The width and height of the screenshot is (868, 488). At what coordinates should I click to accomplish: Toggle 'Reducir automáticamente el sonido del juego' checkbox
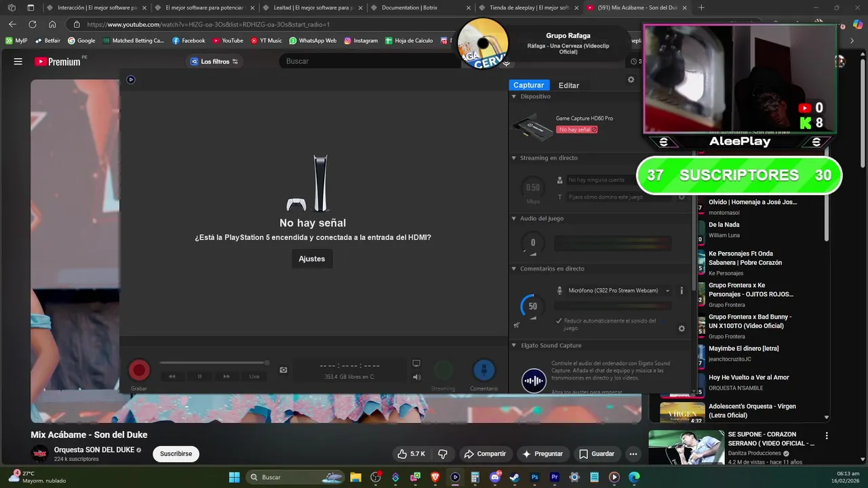tap(559, 321)
